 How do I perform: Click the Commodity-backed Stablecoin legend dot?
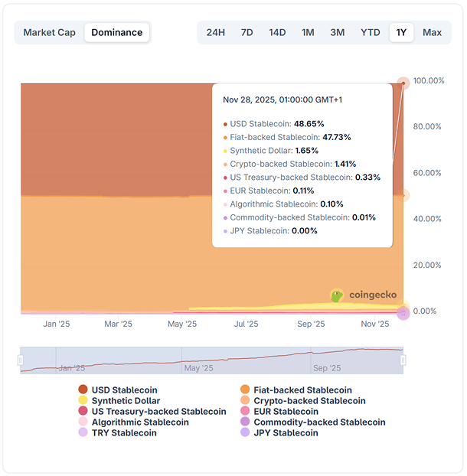click(246, 422)
